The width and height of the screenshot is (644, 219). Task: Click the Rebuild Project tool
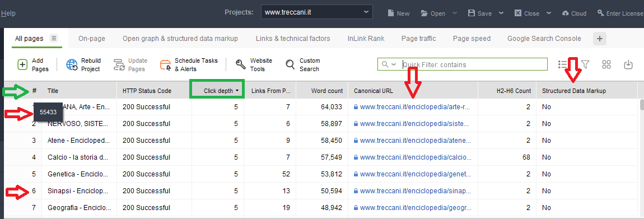83,64
